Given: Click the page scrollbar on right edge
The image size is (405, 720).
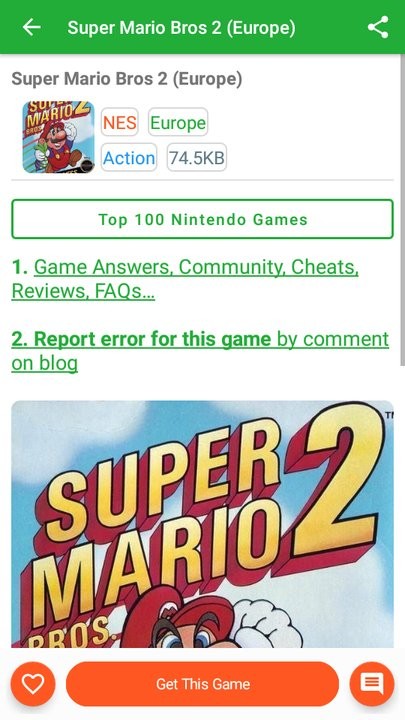Looking at the screenshot, I should click(x=403, y=211).
